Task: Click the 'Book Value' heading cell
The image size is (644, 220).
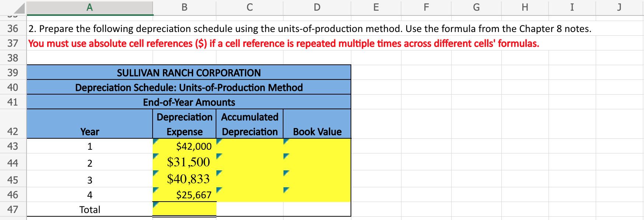Action: click(317, 124)
